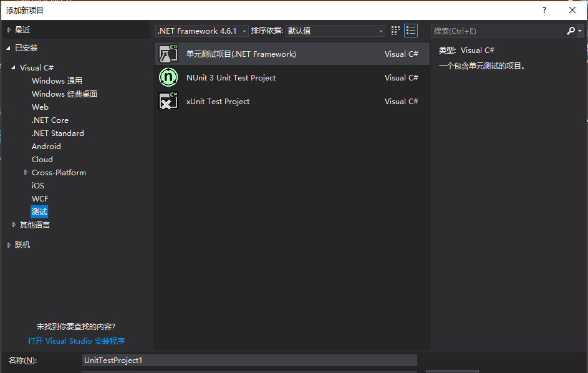Image resolution: width=588 pixels, height=373 pixels.
Task: Expand the 联机 section
Action: (x=9, y=245)
